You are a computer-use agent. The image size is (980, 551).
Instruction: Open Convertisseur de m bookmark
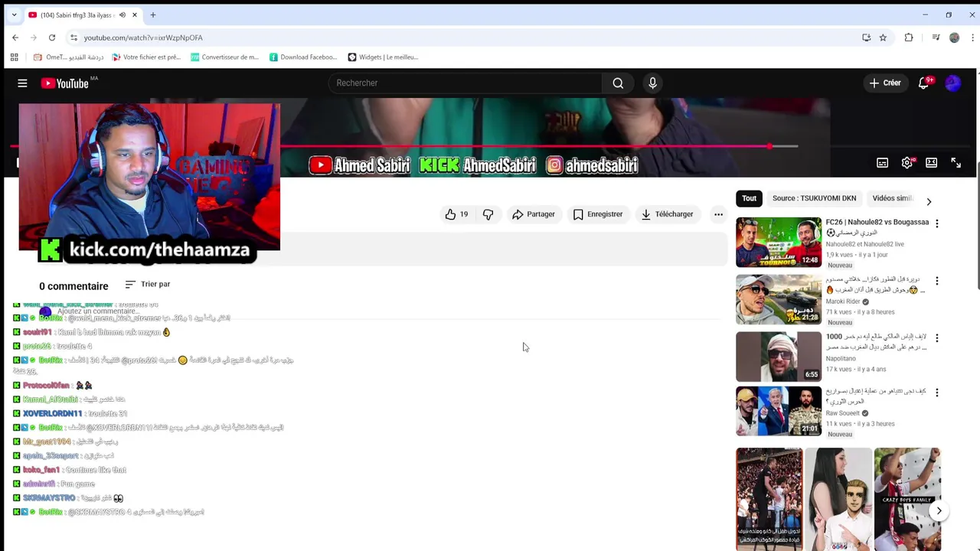point(225,57)
